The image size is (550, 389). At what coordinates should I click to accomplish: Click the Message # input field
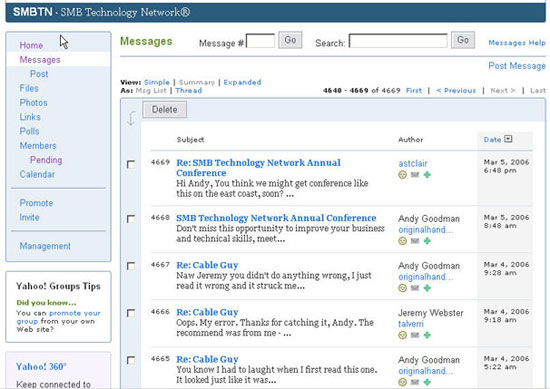(x=261, y=41)
